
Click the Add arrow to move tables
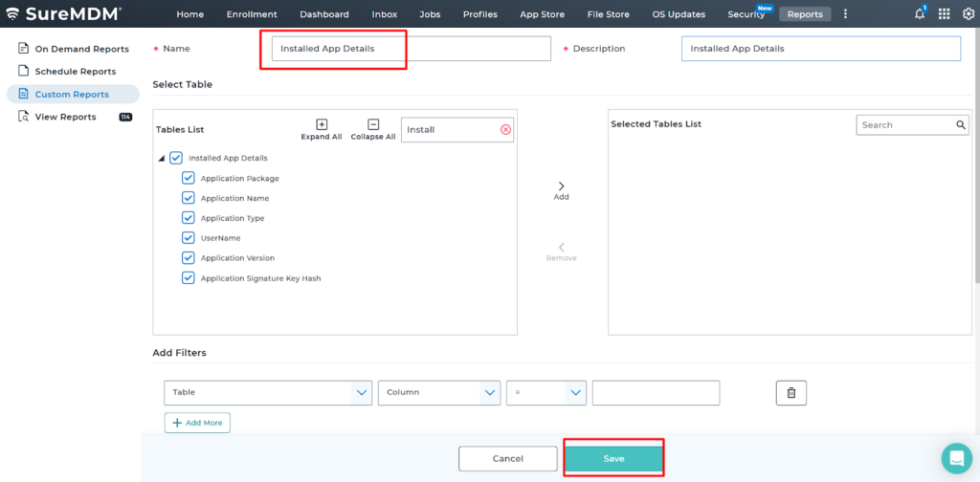coord(561,186)
